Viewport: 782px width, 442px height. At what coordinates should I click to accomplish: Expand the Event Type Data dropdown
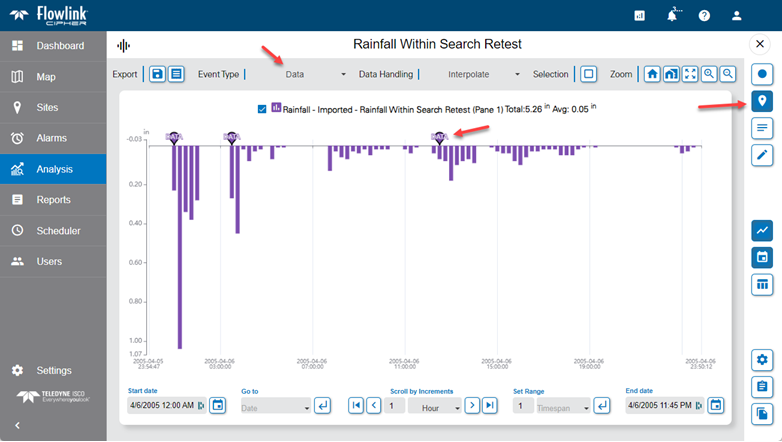click(343, 74)
